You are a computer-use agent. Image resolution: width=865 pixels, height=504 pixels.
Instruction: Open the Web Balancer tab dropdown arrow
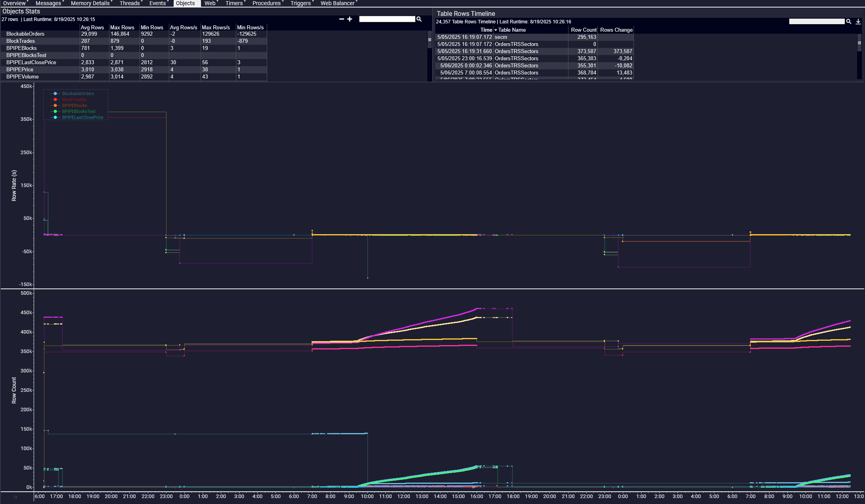357,2
